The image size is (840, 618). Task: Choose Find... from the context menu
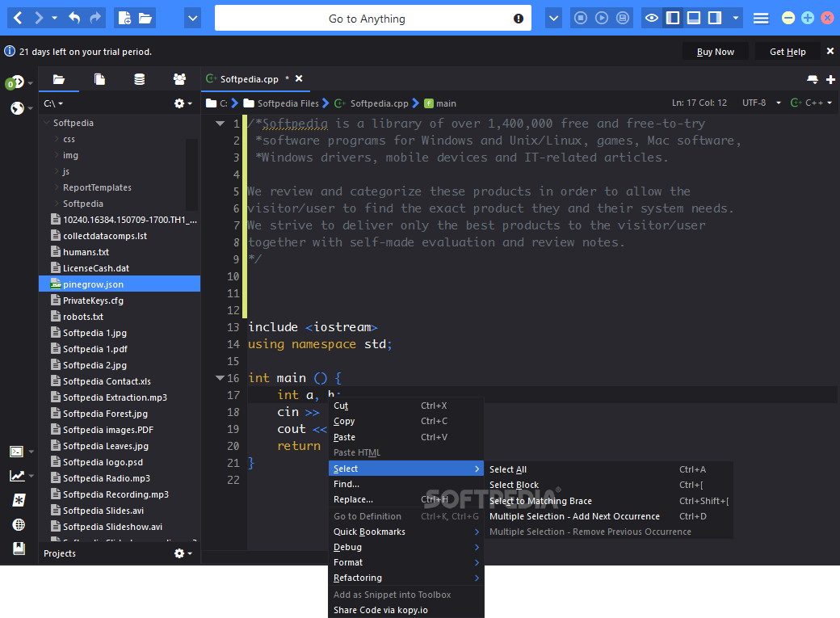click(405, 484)
